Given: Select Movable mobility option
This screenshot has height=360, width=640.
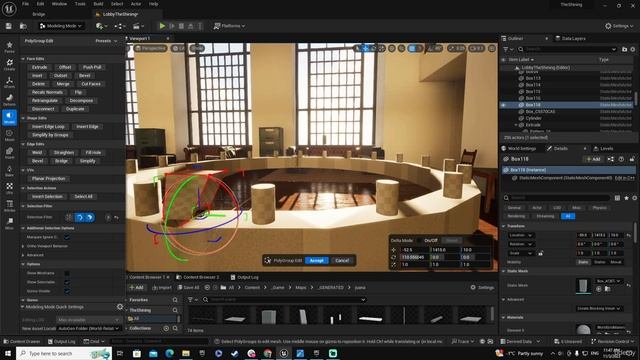Looking at the screenshot, I should pos(616,262).
